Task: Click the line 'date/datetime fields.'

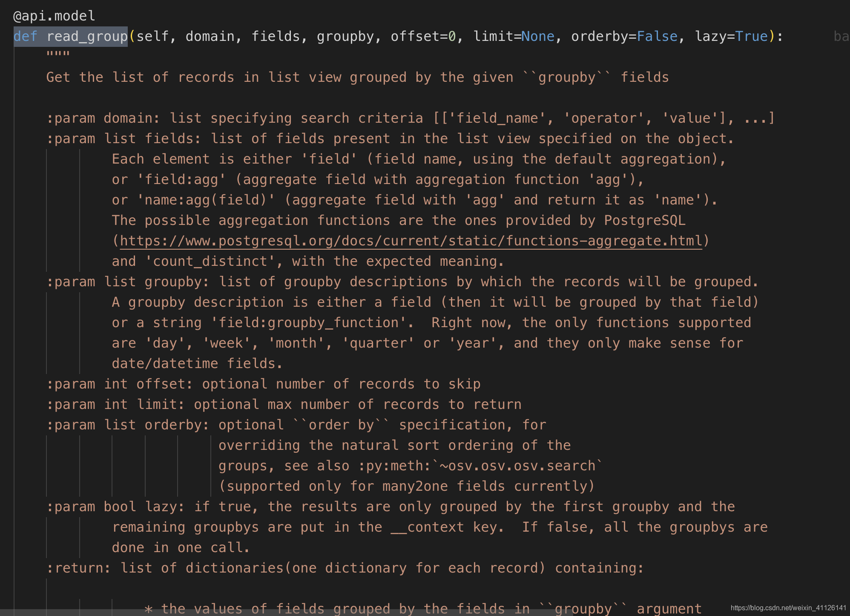Action: (197, 364)
